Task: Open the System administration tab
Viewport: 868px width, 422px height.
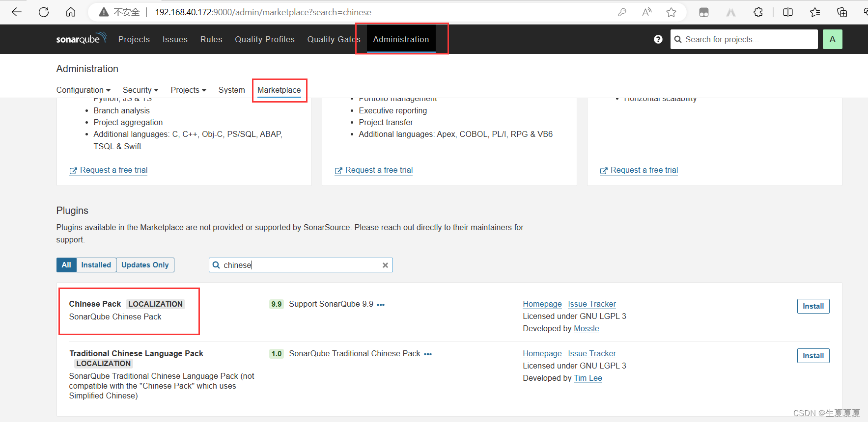Action: click(x=232, y=90)
